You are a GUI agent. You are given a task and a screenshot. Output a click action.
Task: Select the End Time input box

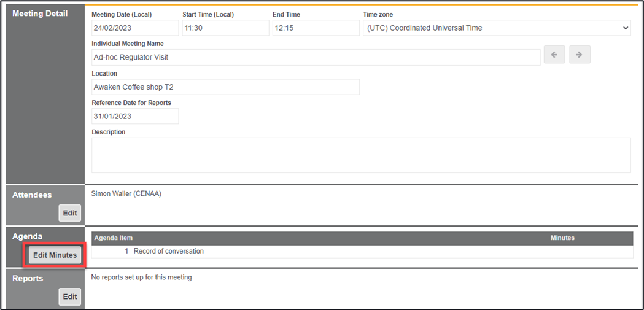pyautogui.click(x=316, y=28)
